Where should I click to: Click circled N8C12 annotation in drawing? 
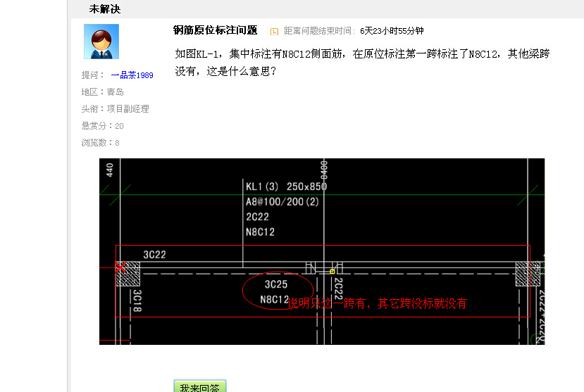point(275,299)
